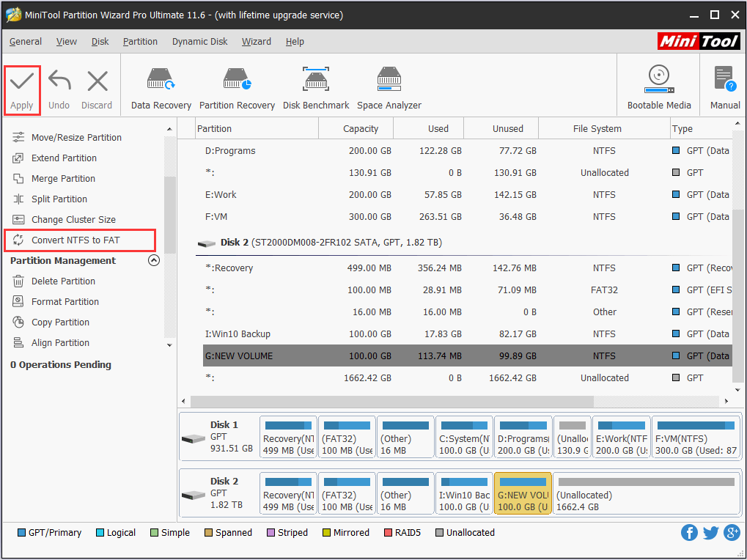The image size is (747, 560).
Task: Open the Twitter share icon
Action: tap(710, 532)
